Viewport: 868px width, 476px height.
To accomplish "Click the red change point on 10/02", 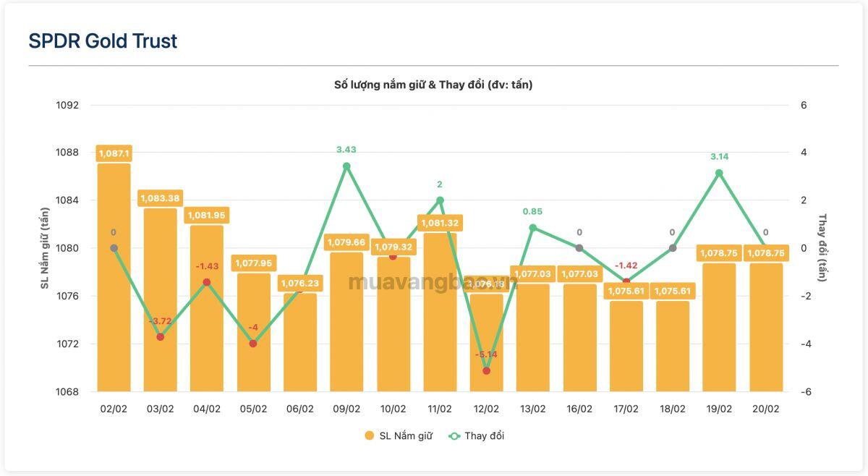I will 393,256.
